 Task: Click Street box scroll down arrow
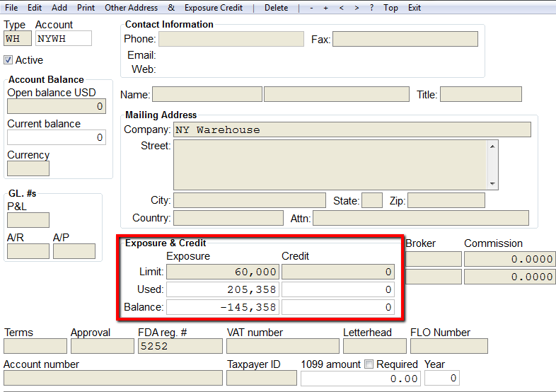click(x=492, y=184)
